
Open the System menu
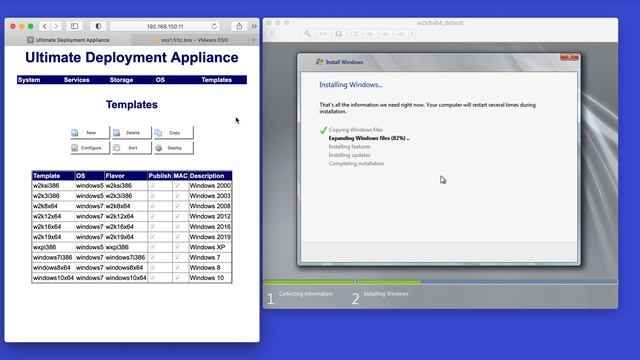(x=29, y=80)
